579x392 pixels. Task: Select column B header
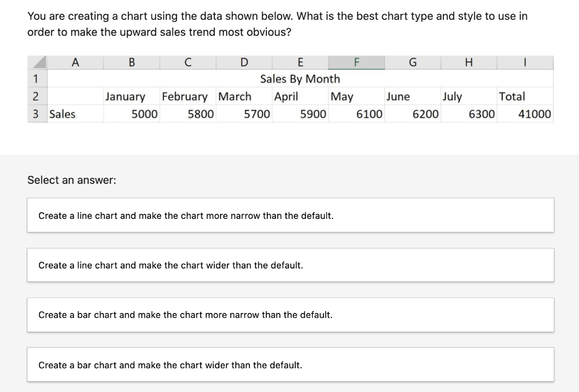(x=131, y=62)
